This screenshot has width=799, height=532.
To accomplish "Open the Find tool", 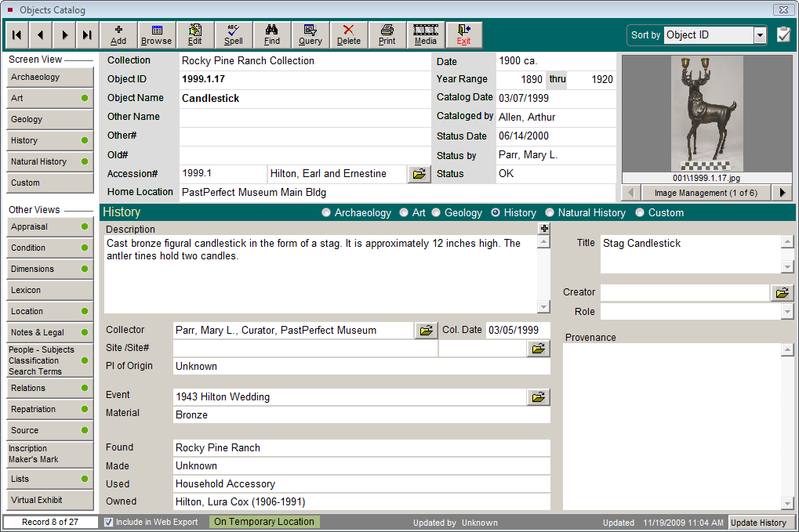I will [271, 34].
